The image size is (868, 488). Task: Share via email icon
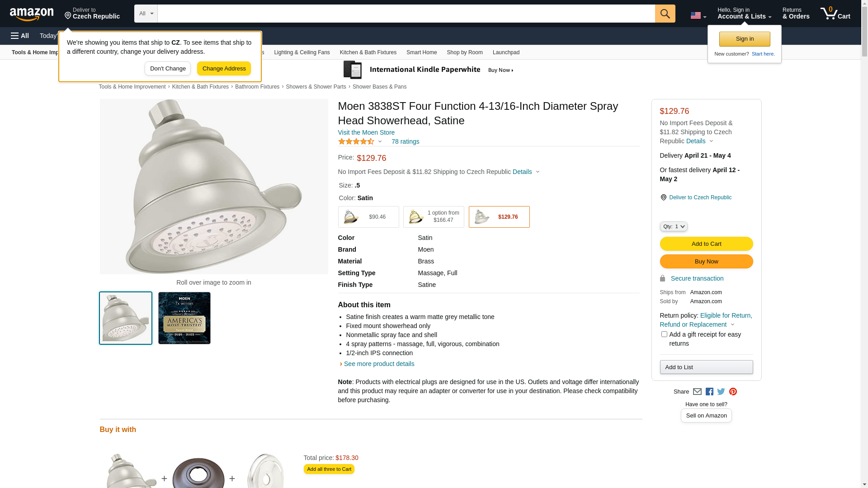click(697, 392)
